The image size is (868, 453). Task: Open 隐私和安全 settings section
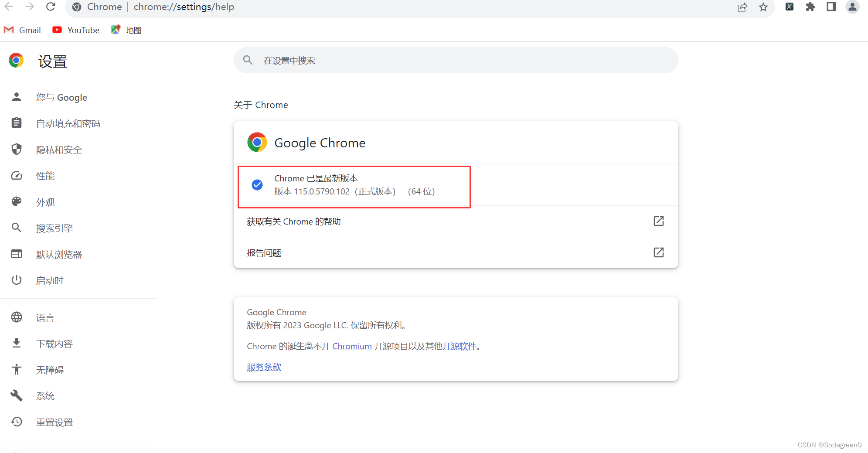[59, 150]
